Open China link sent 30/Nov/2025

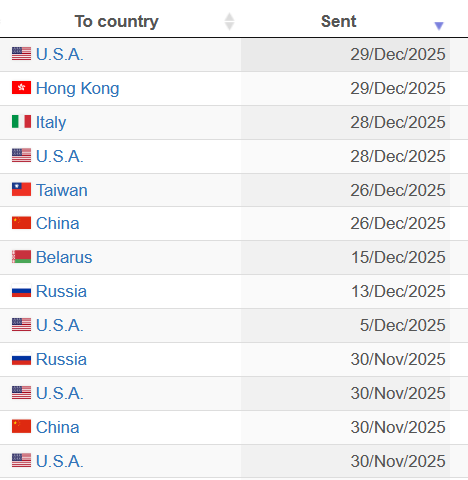[57, 427]
